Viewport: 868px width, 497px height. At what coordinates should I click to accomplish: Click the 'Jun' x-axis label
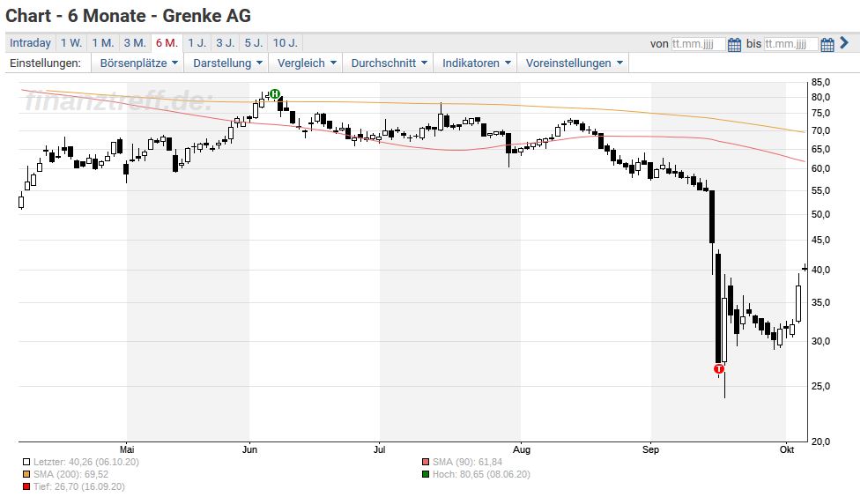[x=249, y=450]
